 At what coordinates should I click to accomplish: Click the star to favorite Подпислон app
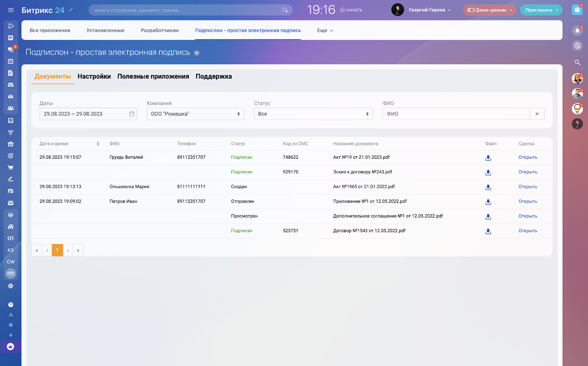(197, 53)
